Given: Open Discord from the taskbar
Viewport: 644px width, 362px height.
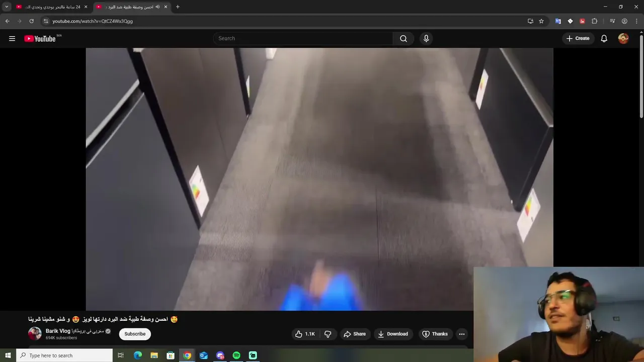Looking at the screenshot, I should pyautogui.click(x=220, y=355).
